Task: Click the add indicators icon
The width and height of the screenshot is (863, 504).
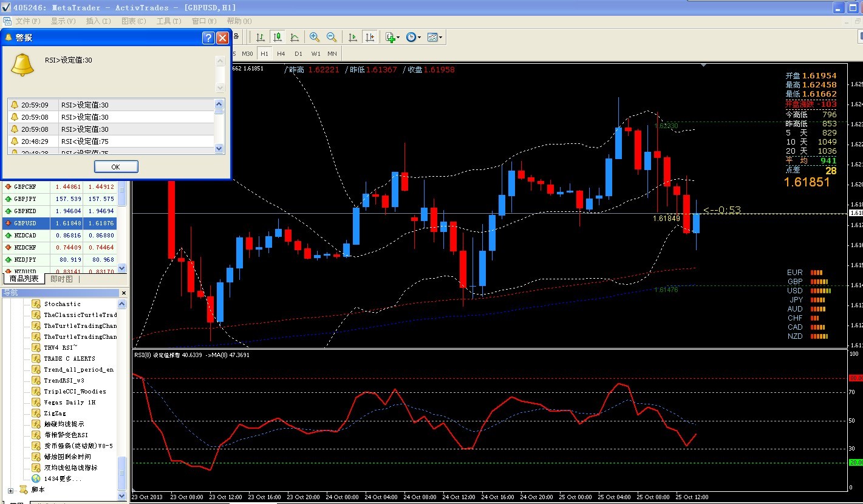Action: pos(390,37)
